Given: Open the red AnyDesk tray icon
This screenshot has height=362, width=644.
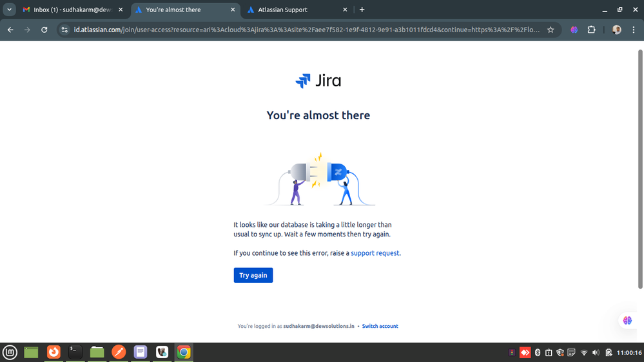Looking at the screenshot, I should [525, 352].
